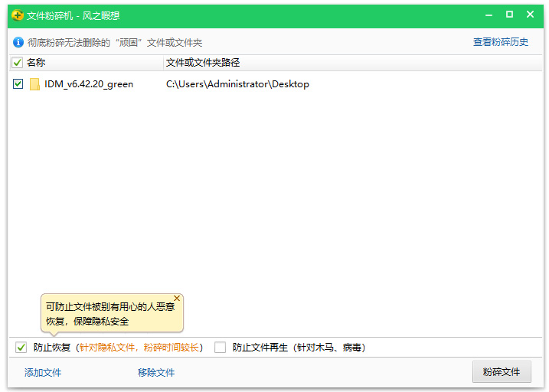Uncheck the IDM_v6.42.20_green row checkbox
The image size is (549, 392).
tap(18, 84)
